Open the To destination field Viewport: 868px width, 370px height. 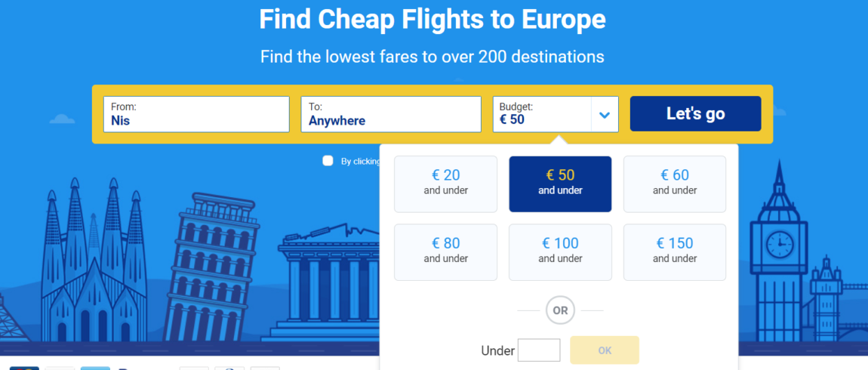pyautogui.click(x=391, y=114)
